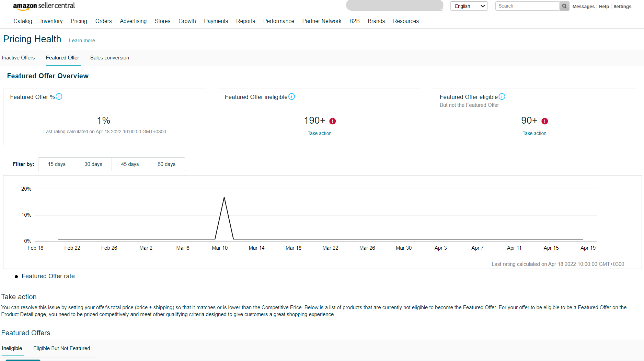Screen dimensions: 644x361
Task: Switch to the Sales conversion tab
Action: [110, 58]
